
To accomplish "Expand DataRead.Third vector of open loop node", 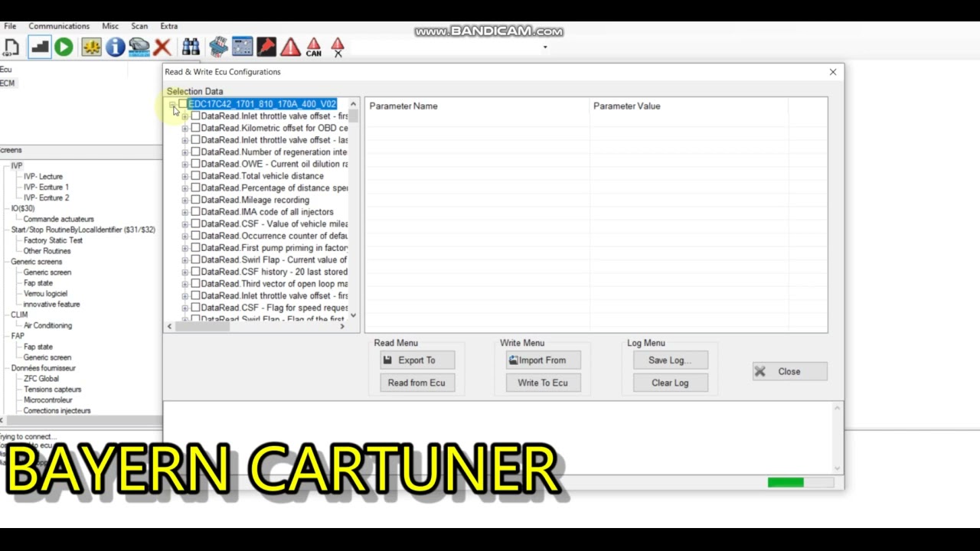I will pyautogui.click(x=185, y=284).
